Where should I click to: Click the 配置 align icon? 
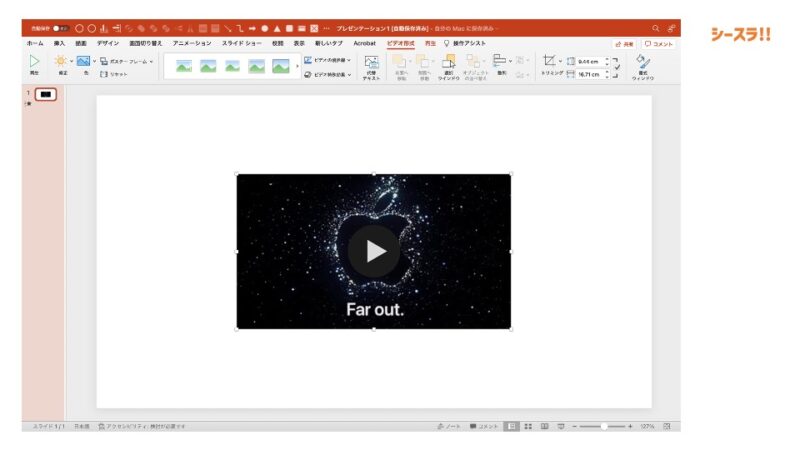[499, 61]
